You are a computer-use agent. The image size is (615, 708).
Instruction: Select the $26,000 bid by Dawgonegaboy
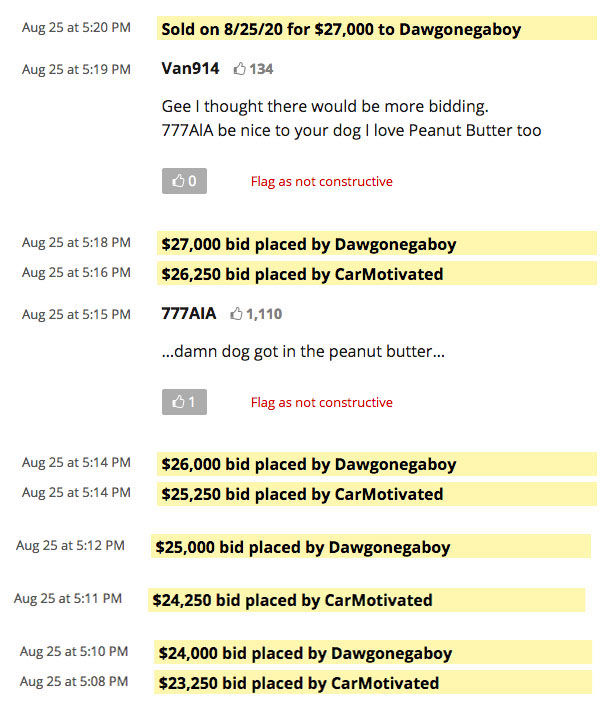coord(308,464)
